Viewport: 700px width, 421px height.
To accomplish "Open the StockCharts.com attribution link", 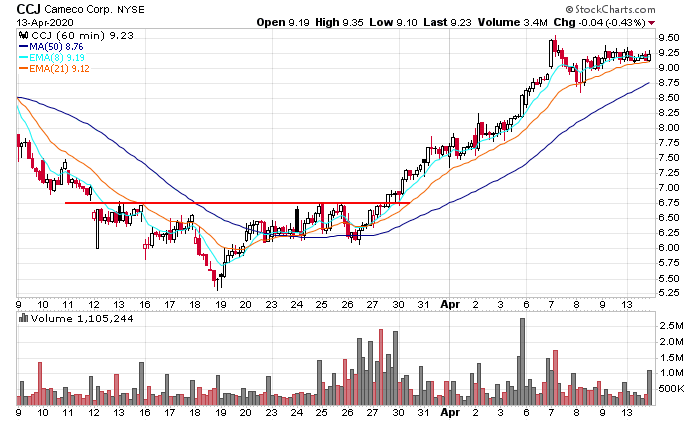I will click(x=610, y=9).
